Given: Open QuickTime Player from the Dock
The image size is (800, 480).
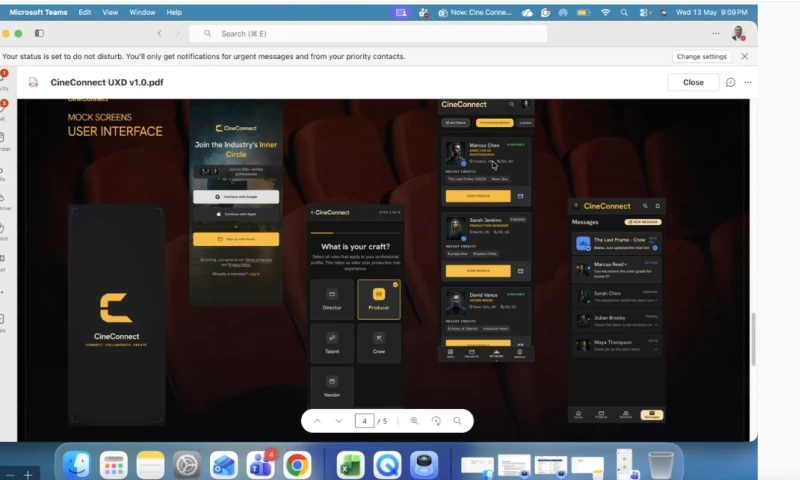Looking at the screenshot, I should coord(387,465).
